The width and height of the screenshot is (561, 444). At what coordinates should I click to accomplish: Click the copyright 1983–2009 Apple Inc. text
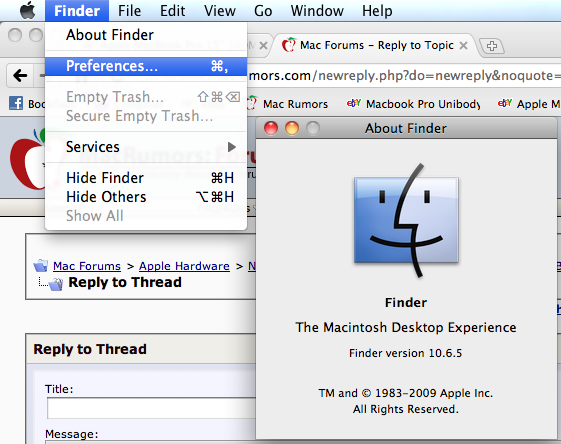[406, 393]
